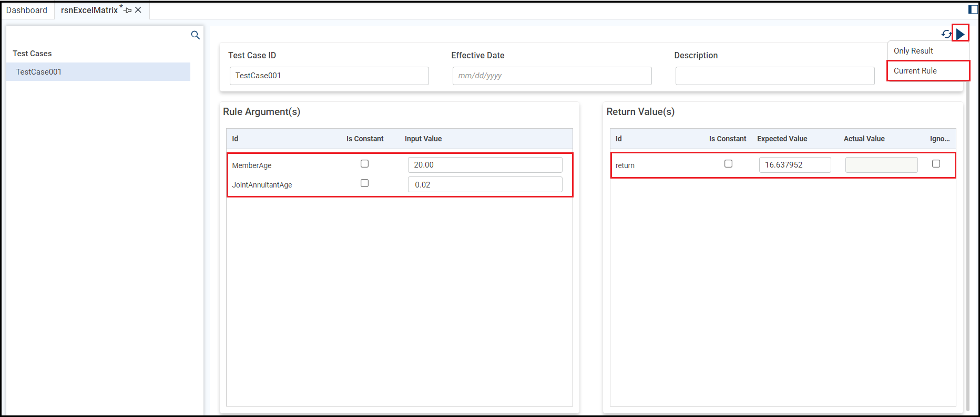This screenshot has width=980, height=417.
Task: Click the Actual Value column header
Action: [864, 139]
